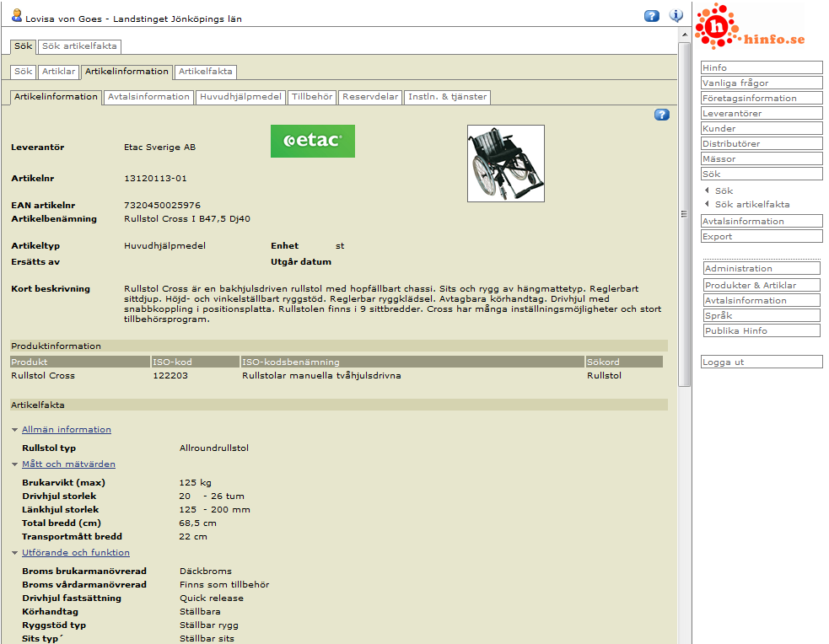Select Sök sub-item in sidebar

(x=724, y=191)
